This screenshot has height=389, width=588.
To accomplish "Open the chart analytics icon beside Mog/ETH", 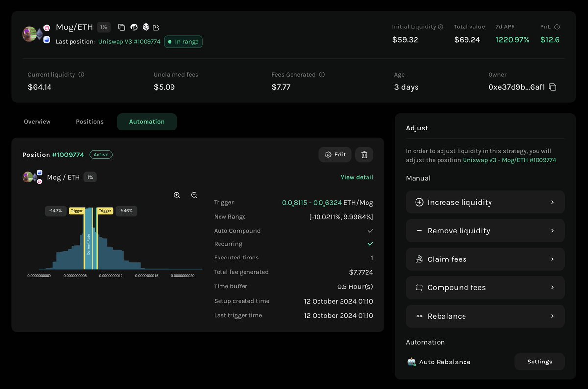I will pyautogui.click(x=134, y=27).
